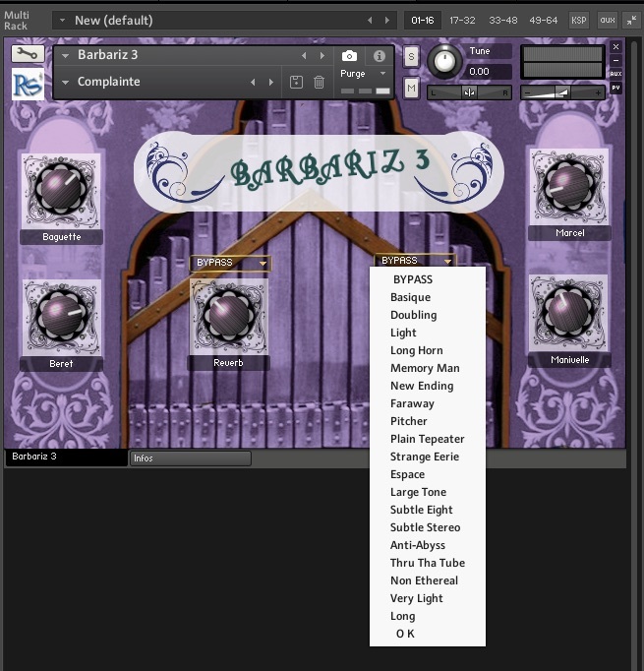Select the Barbariz 3 bottom tab
644x671 pixels.
(66, 457)
